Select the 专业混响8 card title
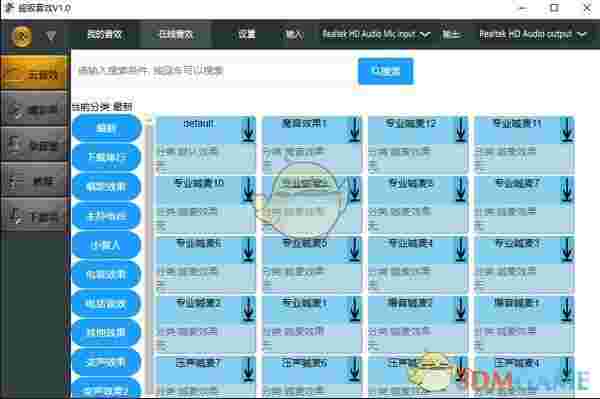The width and height of the screenshot is (600, 399). pyautogui.click(x=411, y=184)
